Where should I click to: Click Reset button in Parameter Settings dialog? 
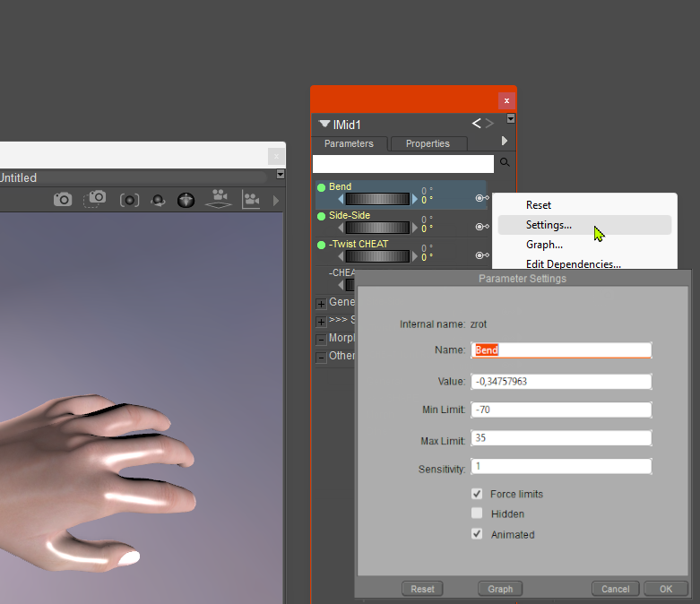click(x=422, y=589)
